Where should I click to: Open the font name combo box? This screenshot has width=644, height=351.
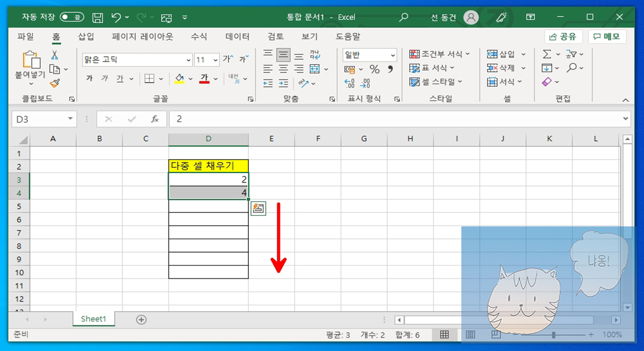click(x=137, y=60)
